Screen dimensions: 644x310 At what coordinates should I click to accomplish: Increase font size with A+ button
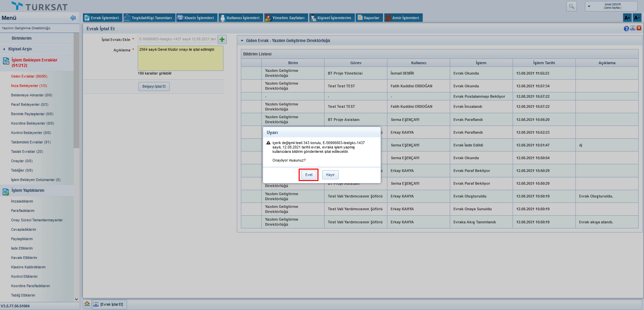click(x=627, y=18)
